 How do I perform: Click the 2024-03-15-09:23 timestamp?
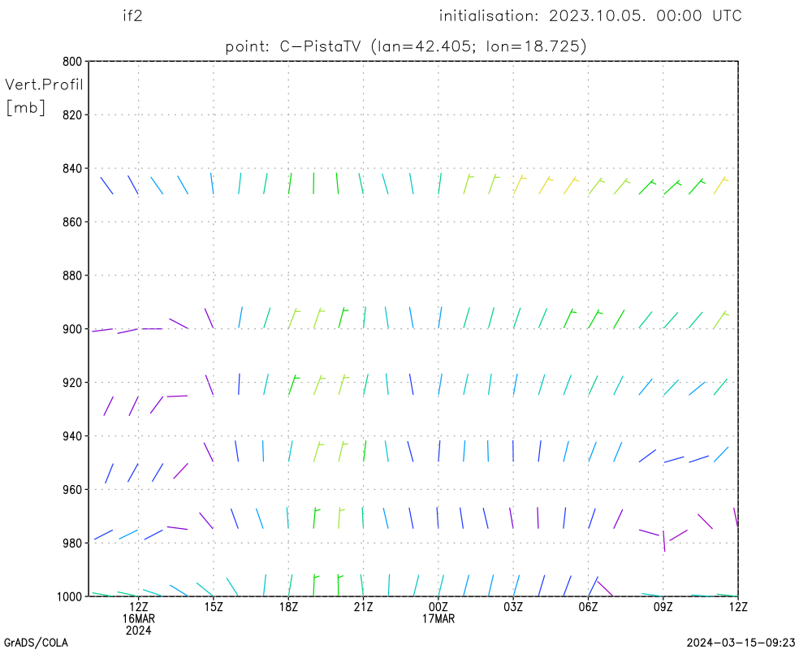pos(741,643)
